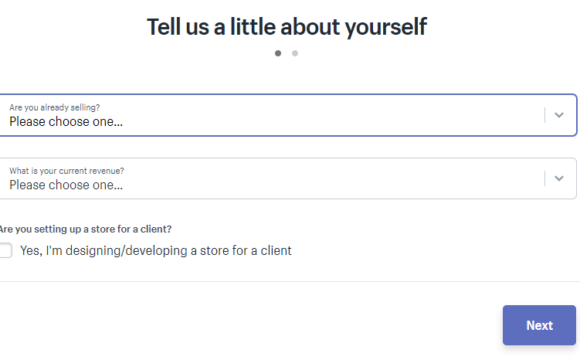This screenshot has height=360, width=580.
Task: Click the 'Are you already selling?' small label
Action: pos(54,107)
